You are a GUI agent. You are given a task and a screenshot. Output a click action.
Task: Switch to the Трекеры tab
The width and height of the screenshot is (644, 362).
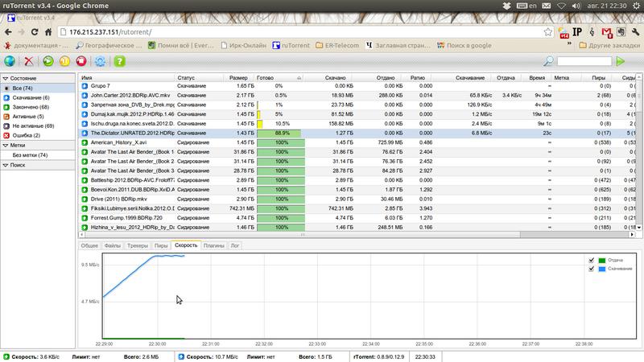click(x=137, y=245)
